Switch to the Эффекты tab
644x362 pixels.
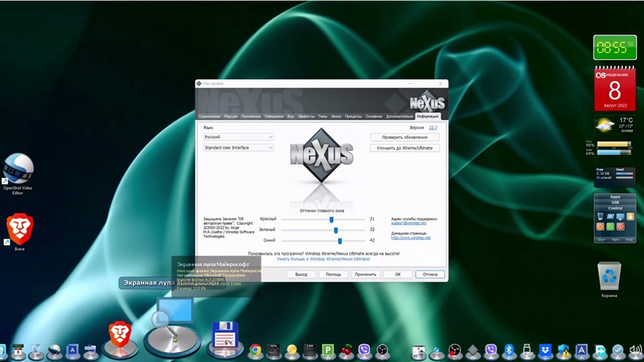(x=306, y=116)
